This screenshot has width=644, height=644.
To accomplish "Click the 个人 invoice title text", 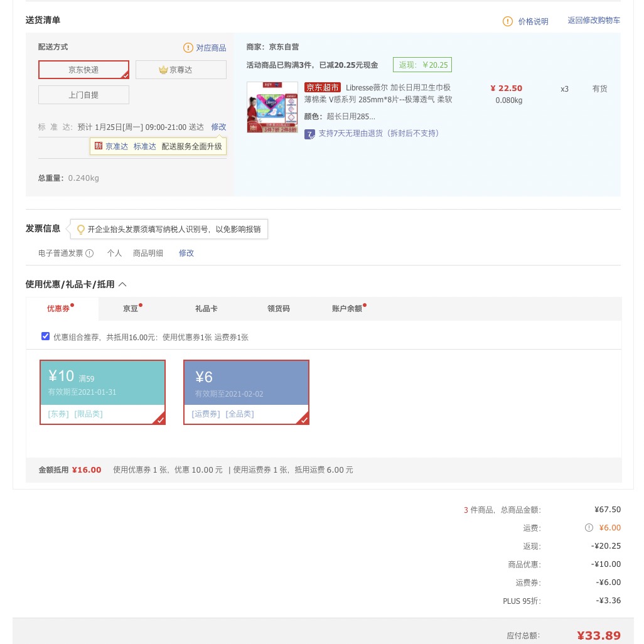I will click(x=115, y=253).
